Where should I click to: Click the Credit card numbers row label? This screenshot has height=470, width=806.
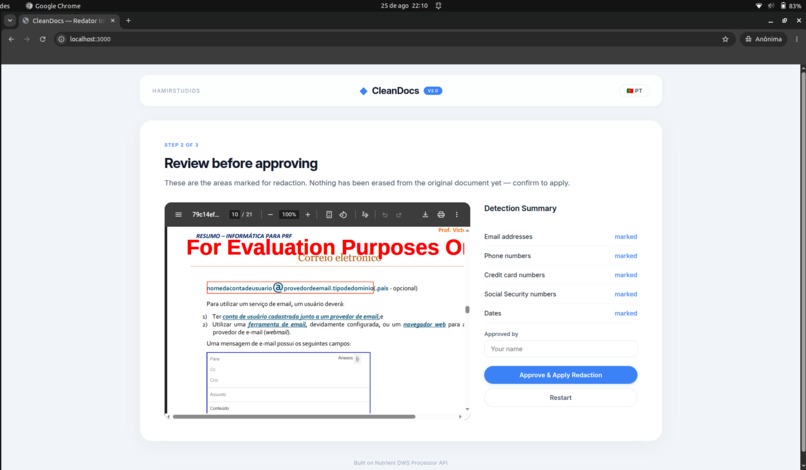pyautogui.click(x=514, y=275)
